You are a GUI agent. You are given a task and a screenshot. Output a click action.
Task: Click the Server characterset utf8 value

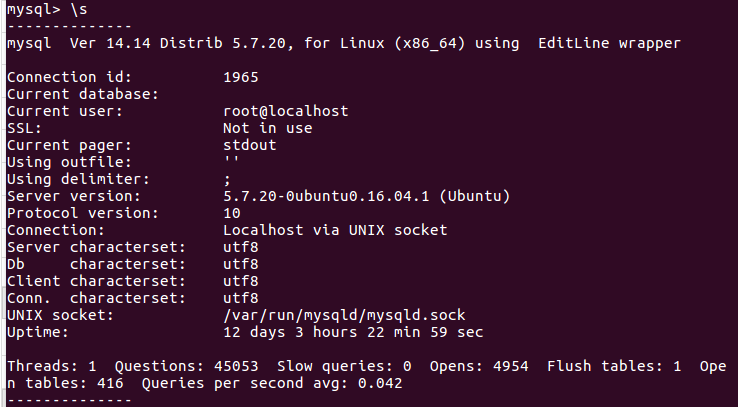[241, 247]
